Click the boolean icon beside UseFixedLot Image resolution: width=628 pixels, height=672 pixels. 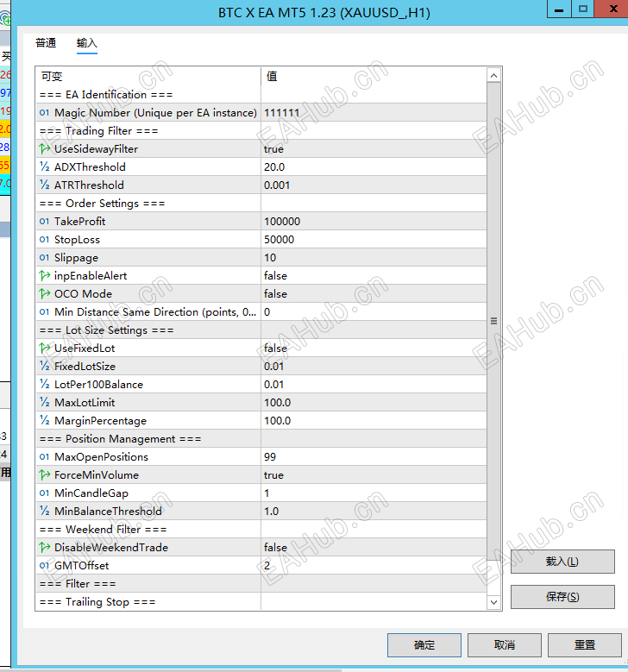click(x=44, y=349)
